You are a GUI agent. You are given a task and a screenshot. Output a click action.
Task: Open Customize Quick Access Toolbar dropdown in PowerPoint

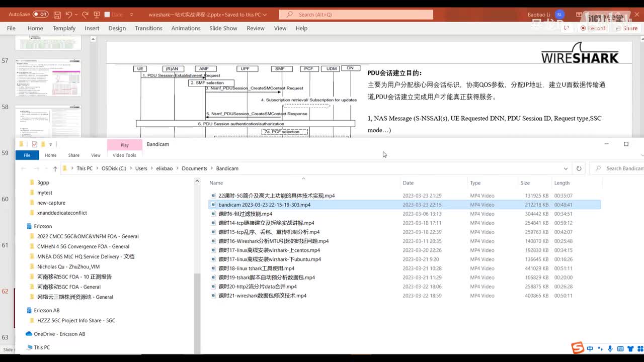point(131,15)
